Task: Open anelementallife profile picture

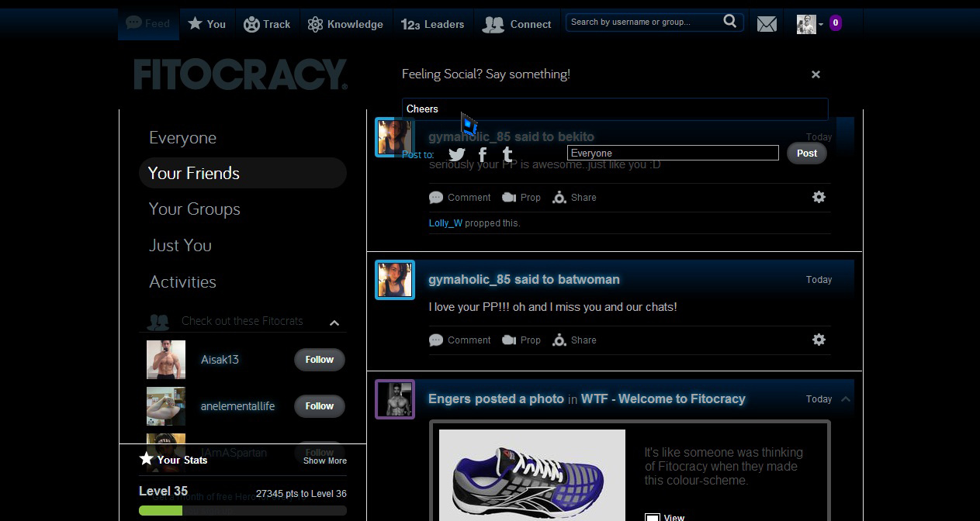Action: click(166, 406)
